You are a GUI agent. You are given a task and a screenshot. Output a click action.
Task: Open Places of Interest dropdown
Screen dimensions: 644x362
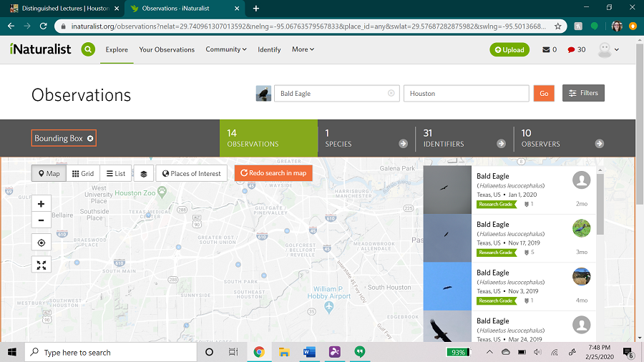click(x=192, y=174)
